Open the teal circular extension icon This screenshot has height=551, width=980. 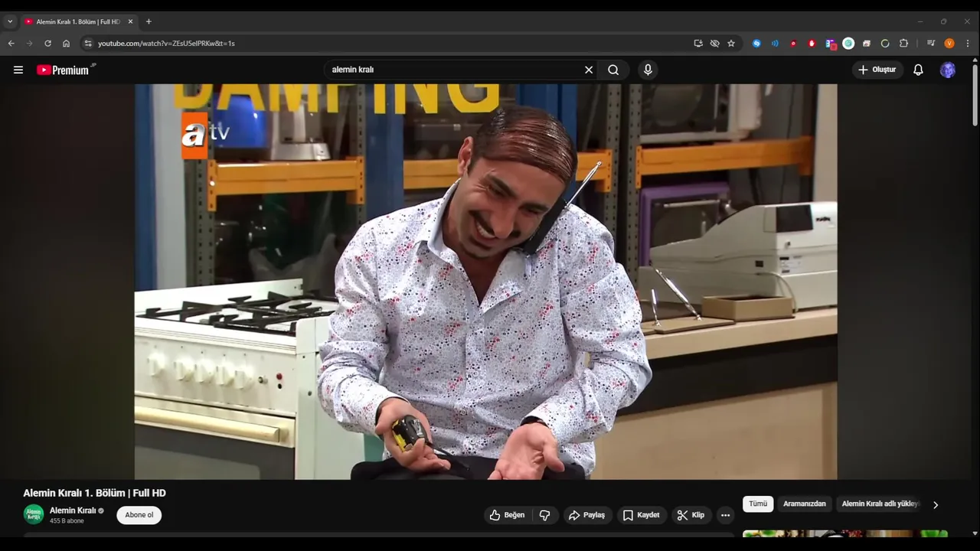tap(848, 44)
